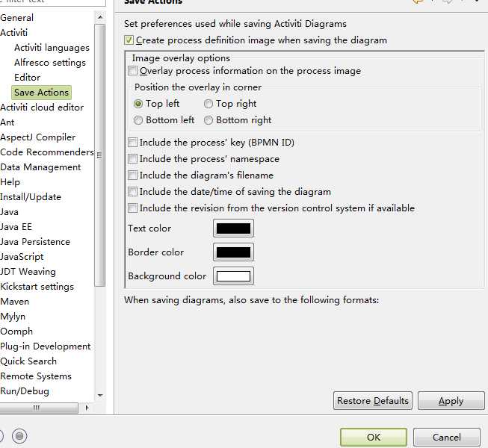This screenshot has height=448, width=488.
Task: Click the round preference recorder icon
Action: coord(19,436)
